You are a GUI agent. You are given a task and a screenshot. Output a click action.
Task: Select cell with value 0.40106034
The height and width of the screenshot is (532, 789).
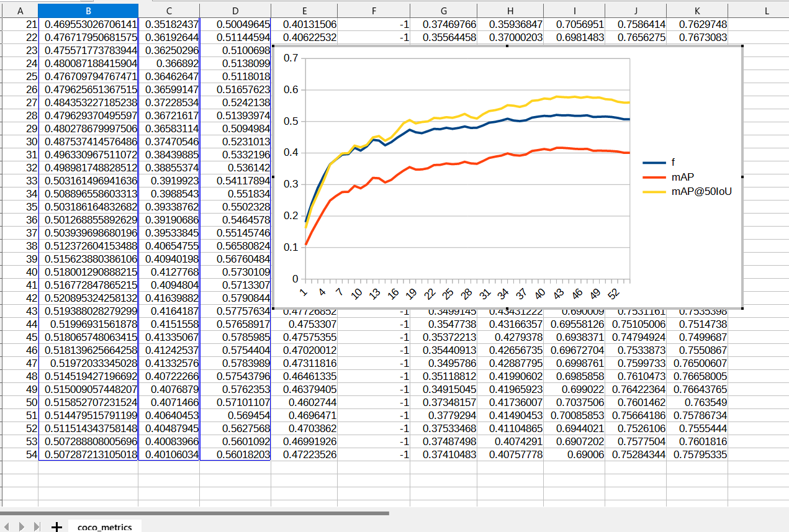[x=169, y=454]
